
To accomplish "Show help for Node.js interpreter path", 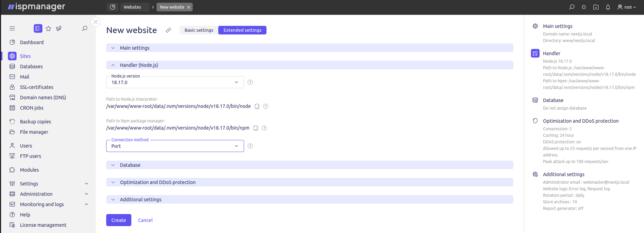I will tap(265, 107).
